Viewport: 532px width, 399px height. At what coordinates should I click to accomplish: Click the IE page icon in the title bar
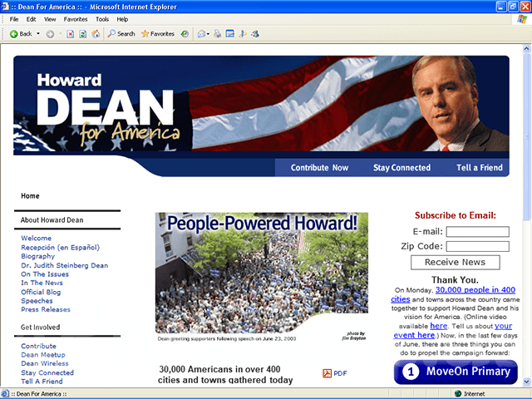(5, 7)
